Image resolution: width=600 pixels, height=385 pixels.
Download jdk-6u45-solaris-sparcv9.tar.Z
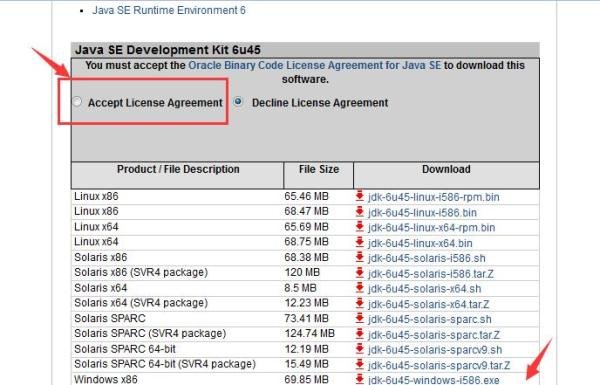439,365
